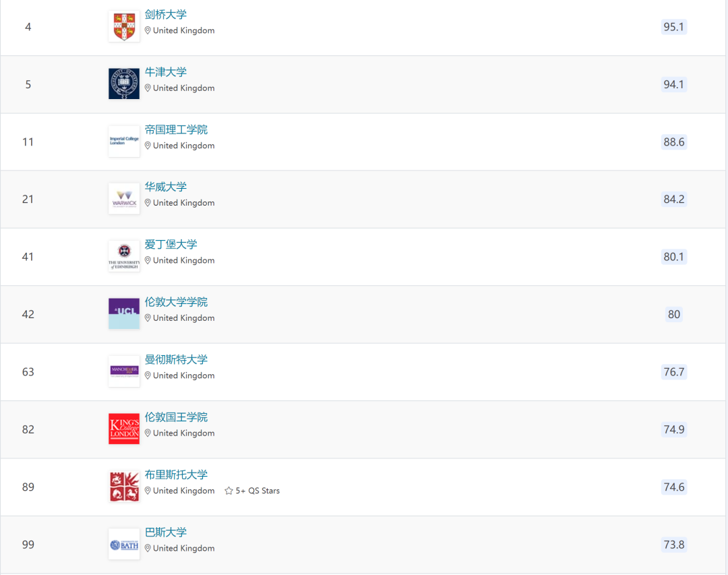
Task: Open the 巴斯大学 link
Action: [x=166, y=533]
